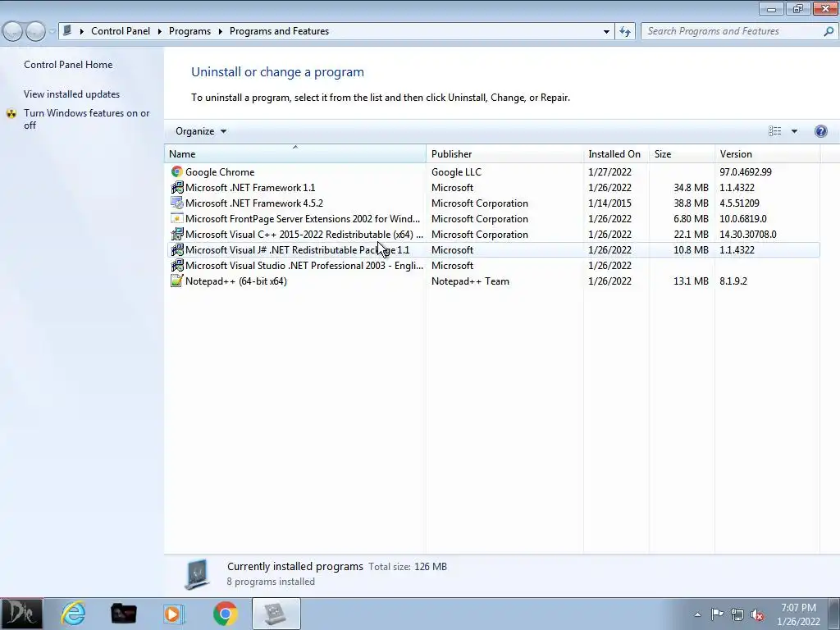The image size is (840, 630).
Task: Select the Google Chrome program name
Action: coord(220,172)
